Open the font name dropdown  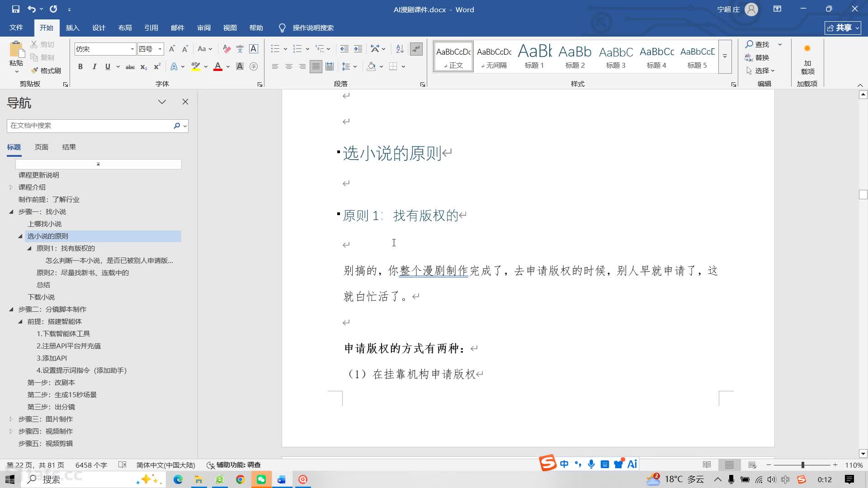[x=132, y=49]
